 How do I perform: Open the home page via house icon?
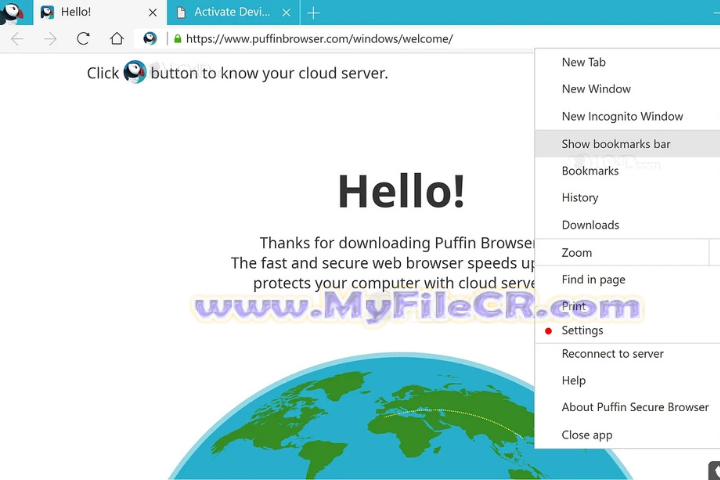[x=117, y=39]
